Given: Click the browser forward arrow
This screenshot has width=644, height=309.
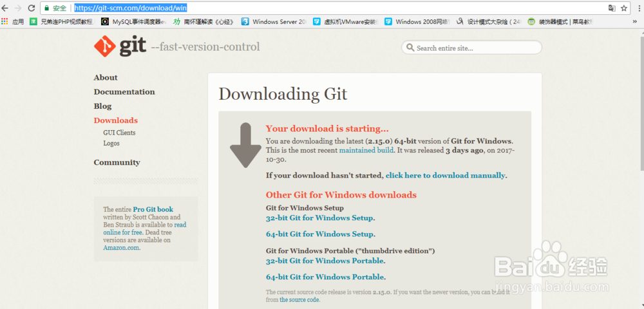Looking at the screenshot, I should [17, 8].
